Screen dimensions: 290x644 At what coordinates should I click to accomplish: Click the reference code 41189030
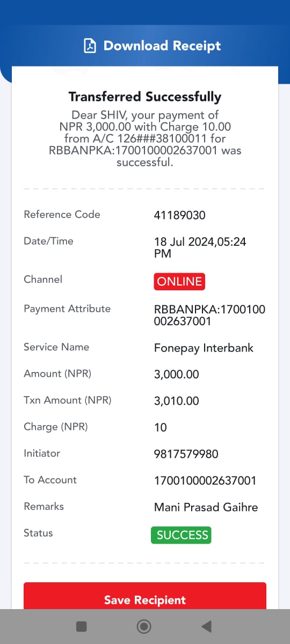tap(180, 216)
